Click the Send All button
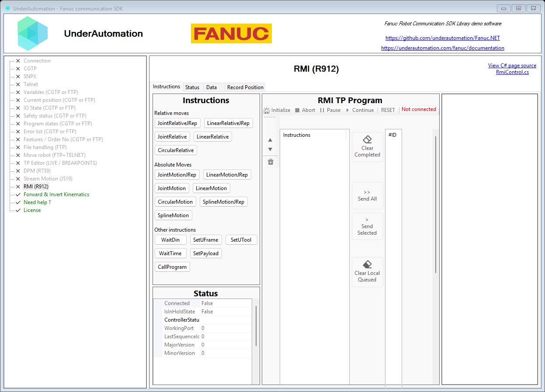Image resolution: width=545 pixels, height=392 pixels. (368, 195)
